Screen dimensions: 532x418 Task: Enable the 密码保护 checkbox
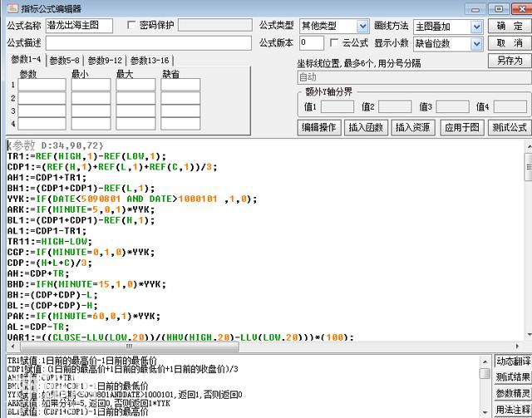pos(131,25)
